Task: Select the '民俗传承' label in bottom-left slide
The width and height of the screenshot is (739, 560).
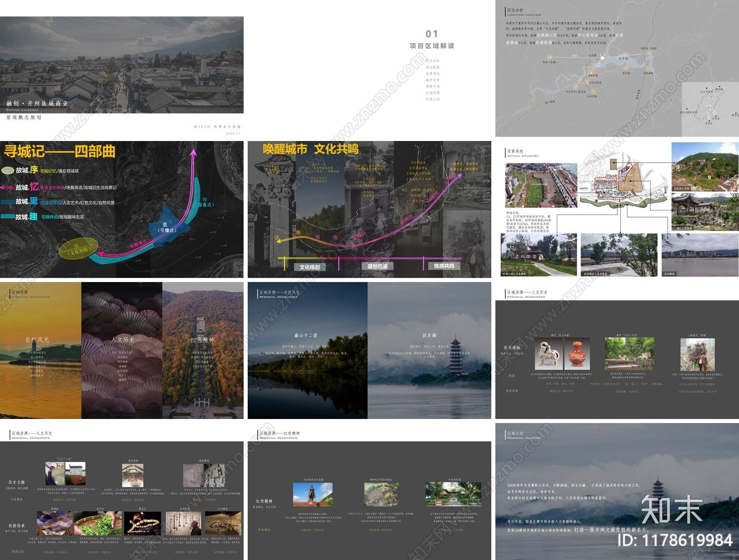Action: pyautogui.click(x=16, y=526)
